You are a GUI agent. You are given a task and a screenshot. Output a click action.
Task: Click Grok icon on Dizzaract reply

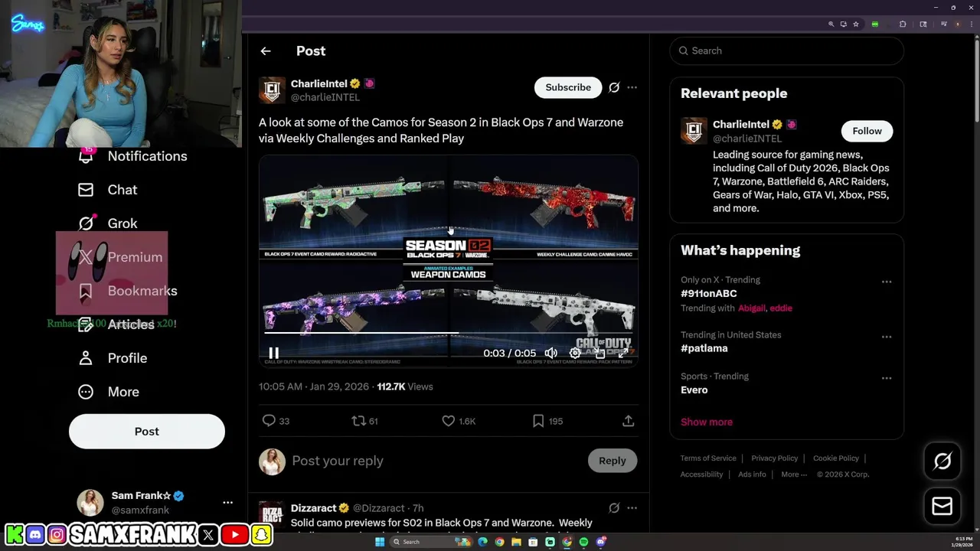pos(614,508)
